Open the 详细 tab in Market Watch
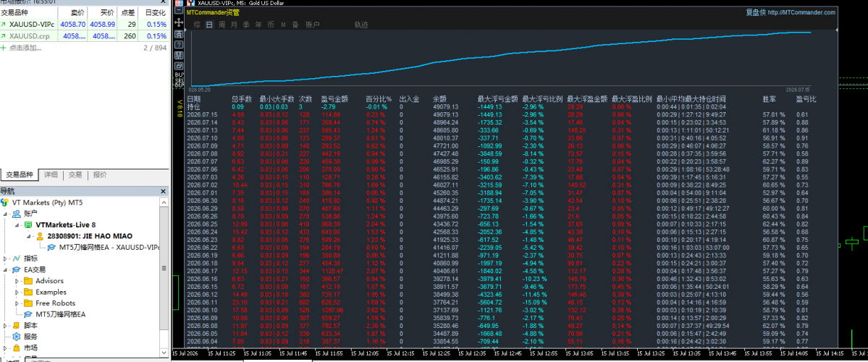Screen dimensions: 868x362 point(51,174)
